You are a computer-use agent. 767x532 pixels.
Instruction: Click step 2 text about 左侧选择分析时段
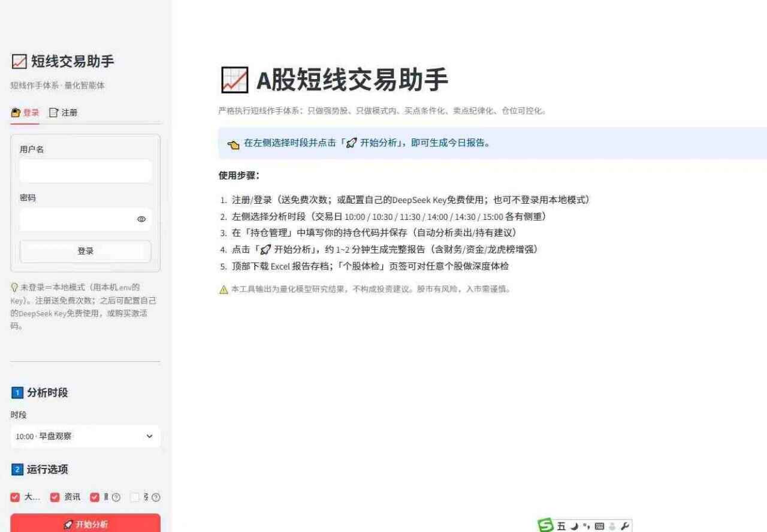pyautogui.click(x=389, y=217)
